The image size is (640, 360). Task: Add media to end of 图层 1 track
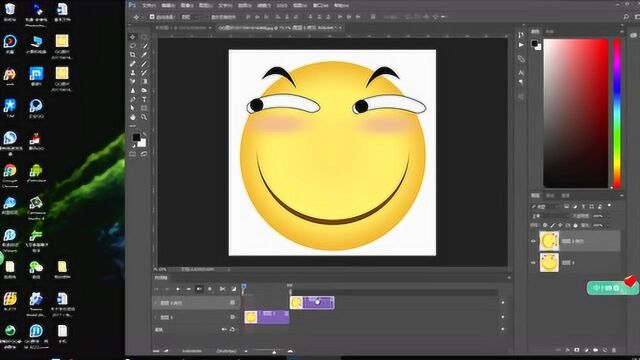503,317
